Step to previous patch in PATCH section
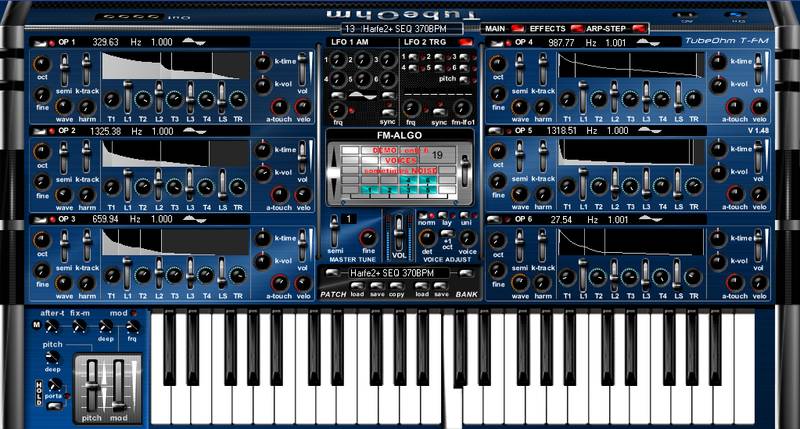800x429 pixels. pyautogui.click(x=331, y=273)
